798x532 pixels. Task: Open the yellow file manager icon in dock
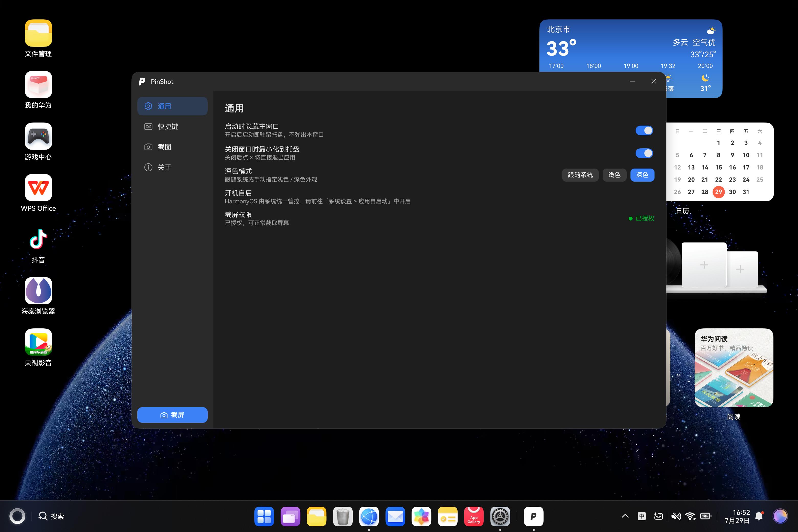pyautogui.click(x=317, y=516)
